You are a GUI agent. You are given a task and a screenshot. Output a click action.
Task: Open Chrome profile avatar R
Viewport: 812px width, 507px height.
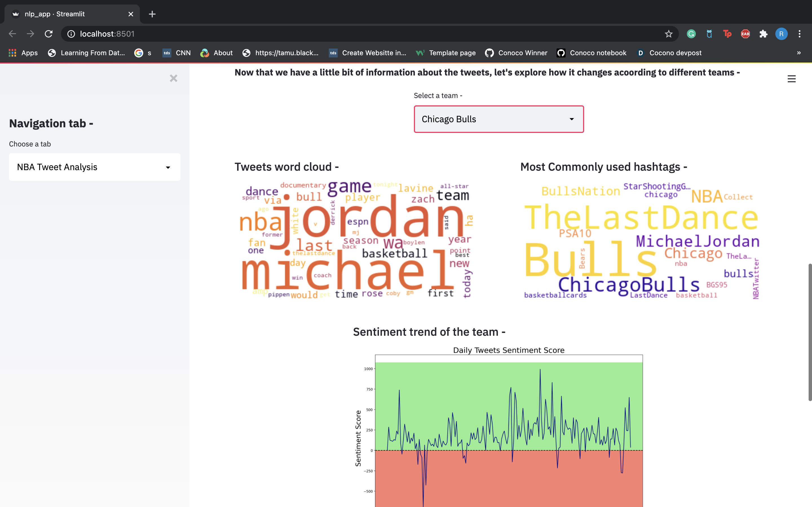click(x=781, y=34)
